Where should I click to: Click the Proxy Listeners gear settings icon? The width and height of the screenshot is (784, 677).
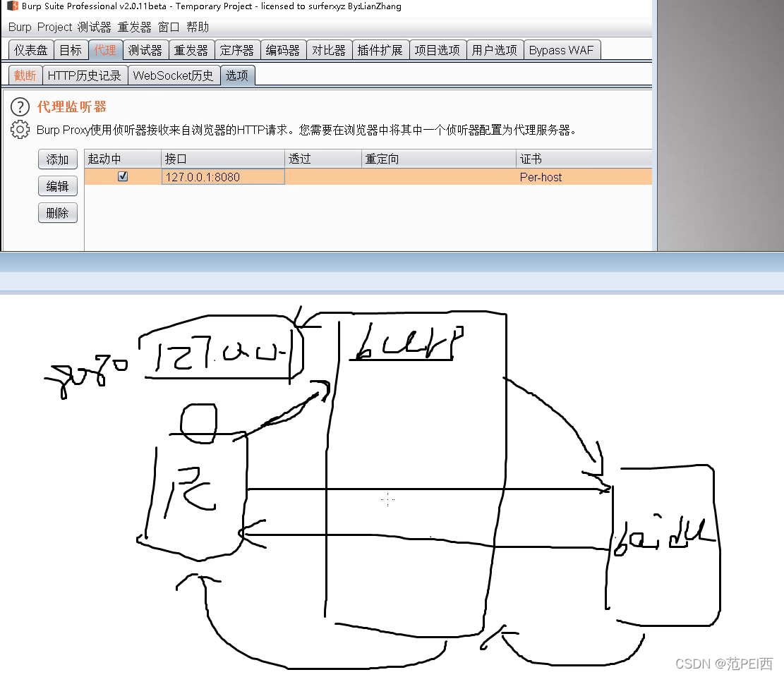pyautogui.click(x=20, y=130)
